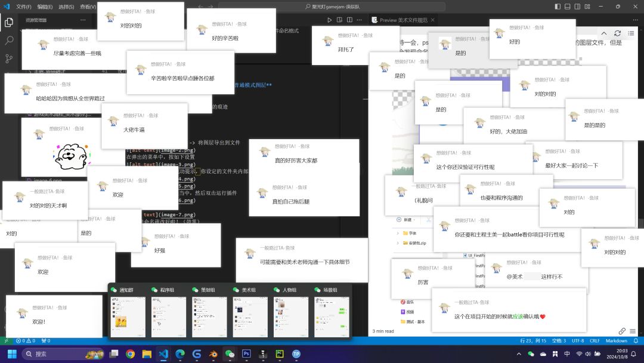Expand the 字体 folder chevron in preview

tap(398, 233)
